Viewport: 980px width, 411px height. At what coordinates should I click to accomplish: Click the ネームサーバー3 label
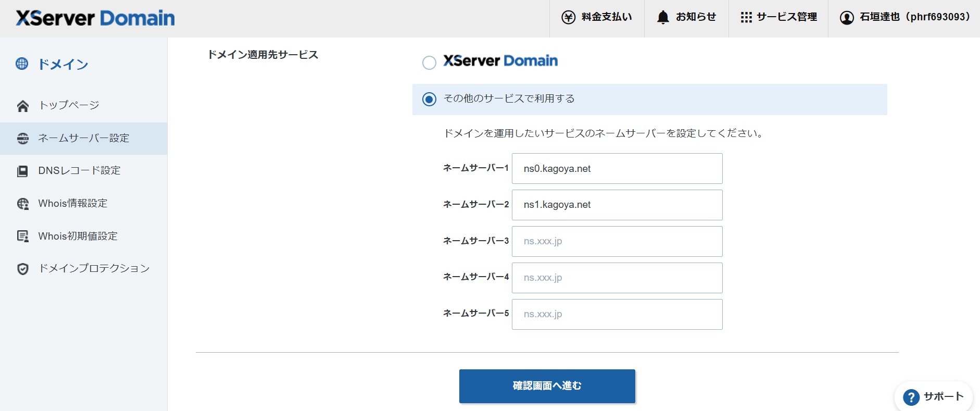[x=476, y=241]
